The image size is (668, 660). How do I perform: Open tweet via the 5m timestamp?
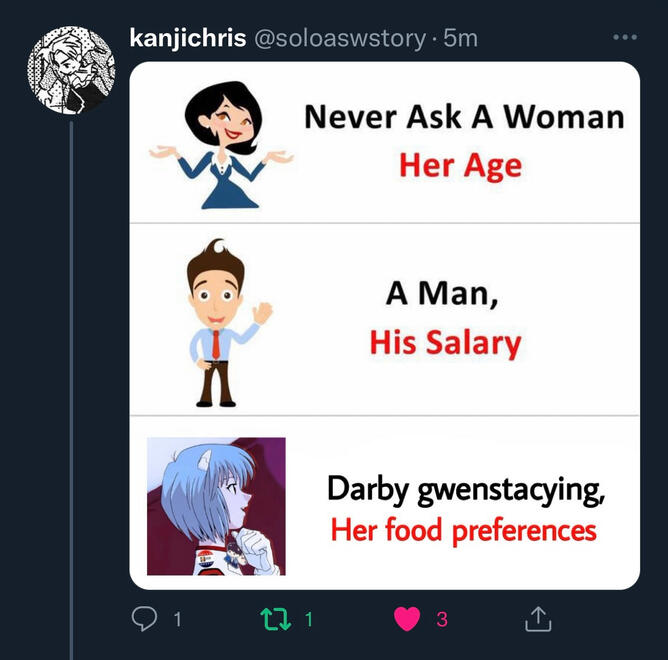460,38
